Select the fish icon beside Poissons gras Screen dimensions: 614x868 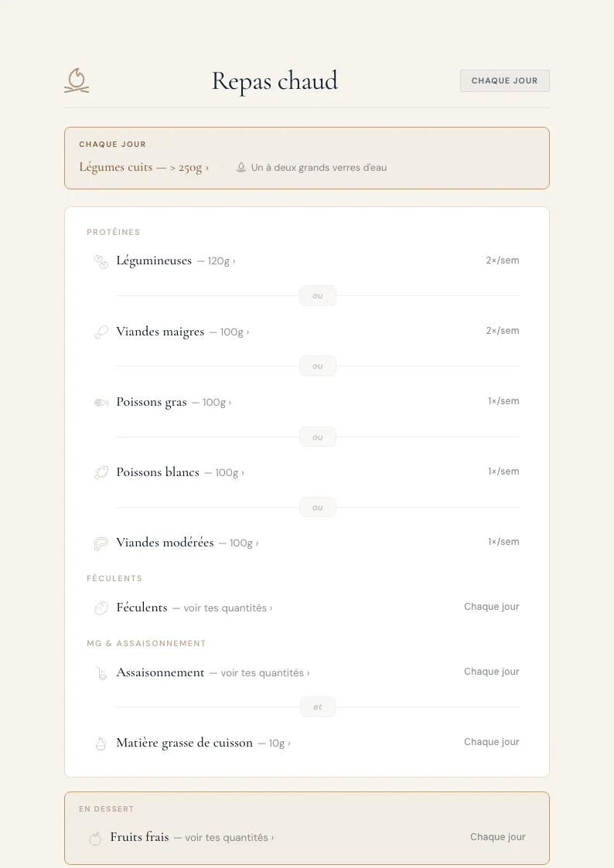(x=101, y=402)
